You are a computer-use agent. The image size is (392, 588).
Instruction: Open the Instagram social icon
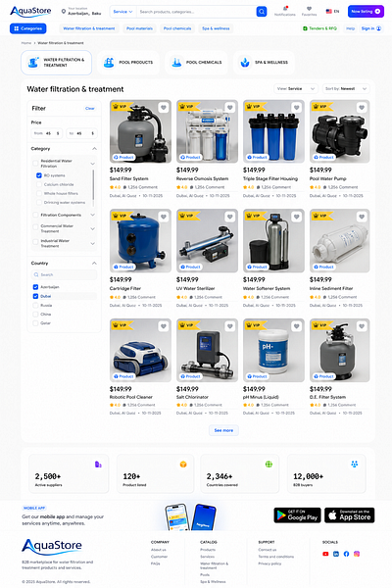tap(357, 554)
